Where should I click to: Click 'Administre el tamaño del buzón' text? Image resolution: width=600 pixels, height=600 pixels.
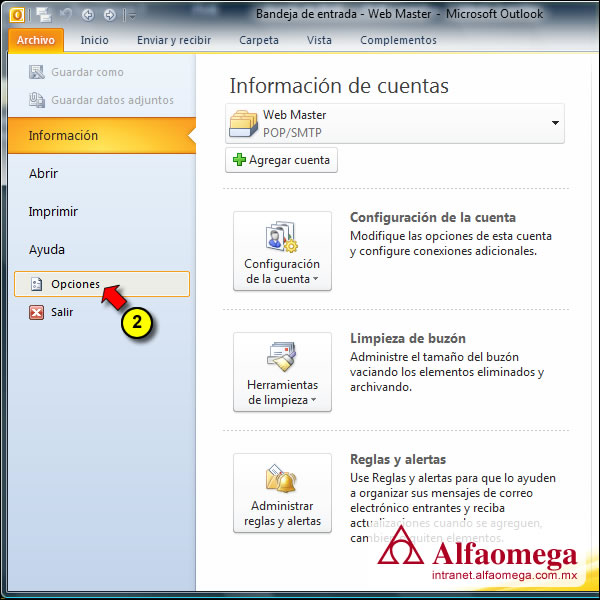click(x=434, y=357)
